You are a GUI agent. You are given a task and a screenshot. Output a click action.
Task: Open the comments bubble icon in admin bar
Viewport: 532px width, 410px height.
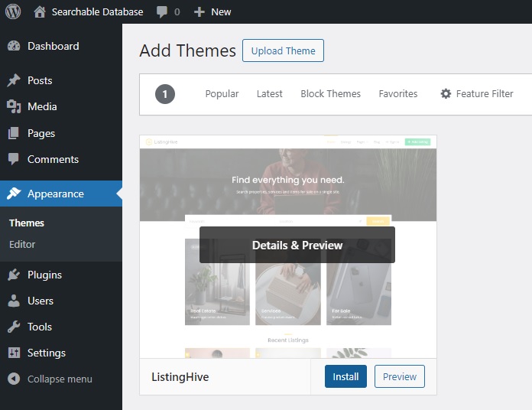point(161,12)
